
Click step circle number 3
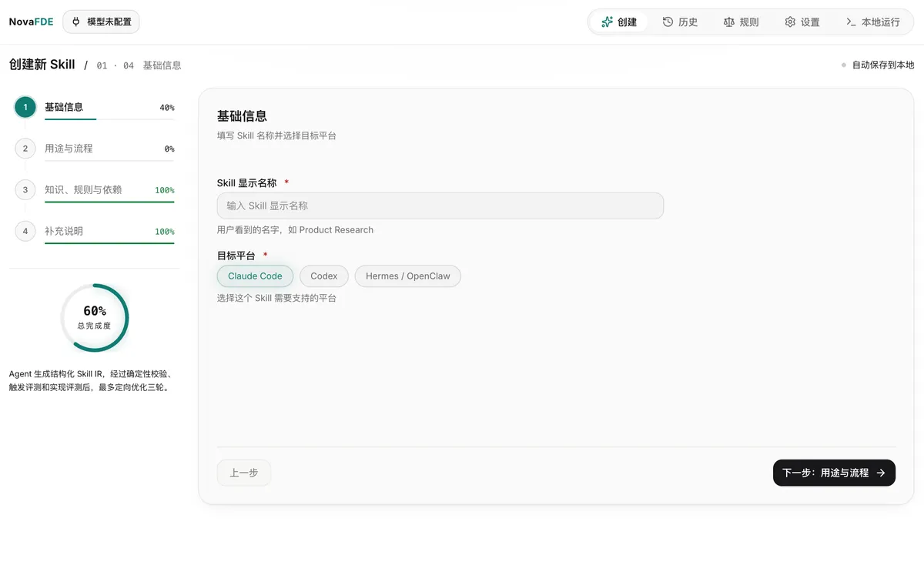25,190
